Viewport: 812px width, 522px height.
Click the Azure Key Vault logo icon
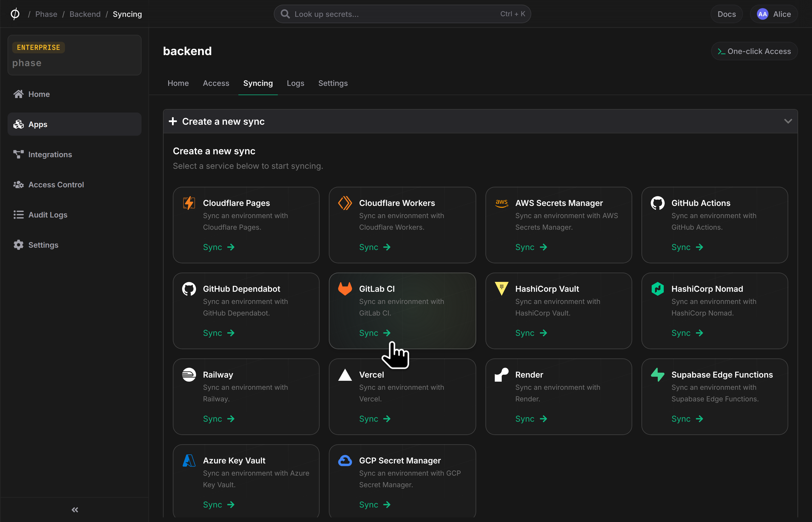(189, 460)
